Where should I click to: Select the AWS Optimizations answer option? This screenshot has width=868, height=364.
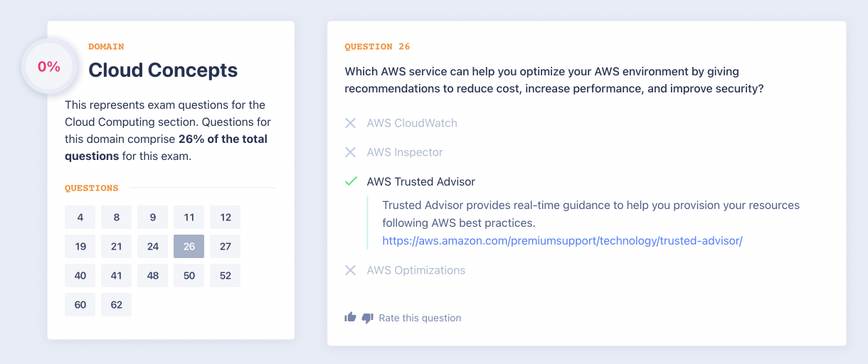(x=416, y=270)
